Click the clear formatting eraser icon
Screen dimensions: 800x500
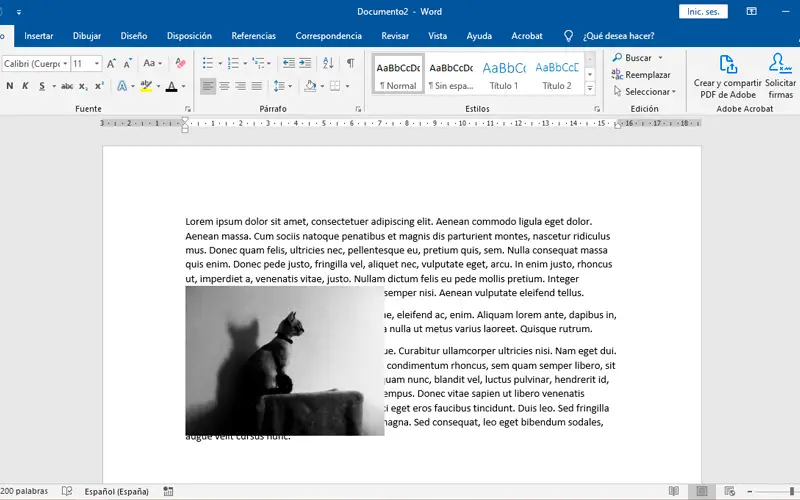click(x=181, y=63)
